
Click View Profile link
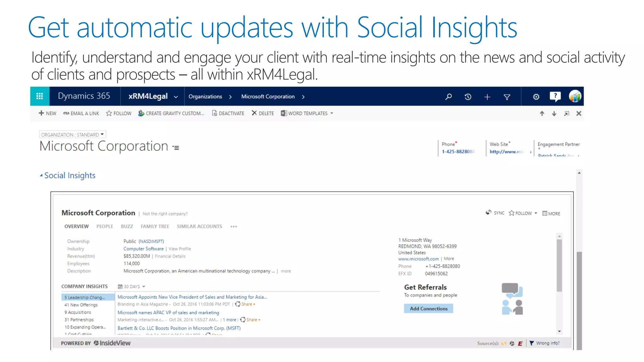pyautogui.click(x=180, y=249)
